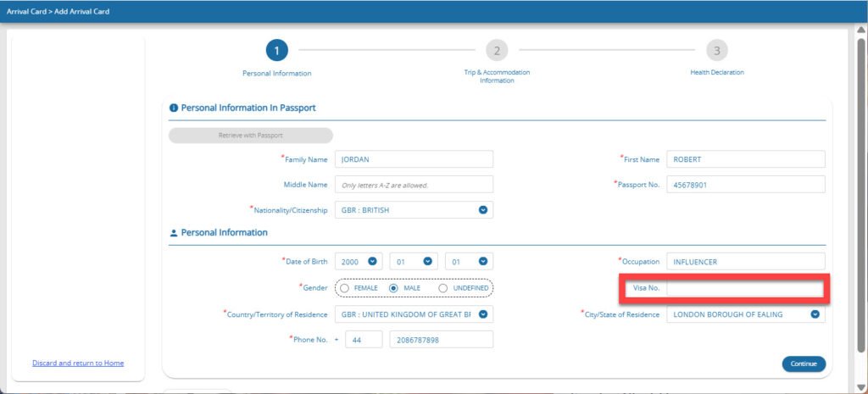Select step 2 Trip & Accommodation circle
Viewport: 868px width, 394px height.
497,51
